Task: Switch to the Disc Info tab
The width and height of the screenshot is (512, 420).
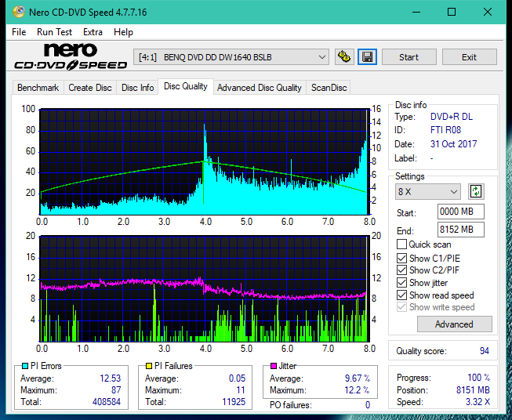Action: coord(137,88)
